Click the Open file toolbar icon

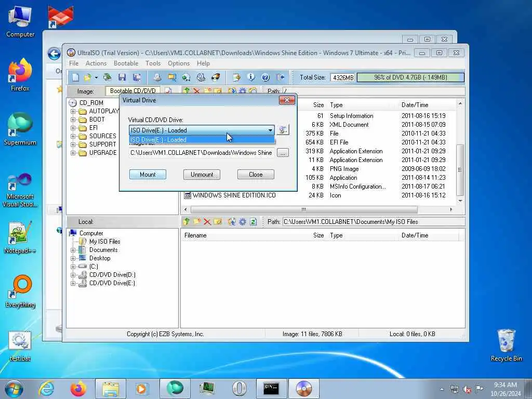pyautogui.click(x=88, y=77)
